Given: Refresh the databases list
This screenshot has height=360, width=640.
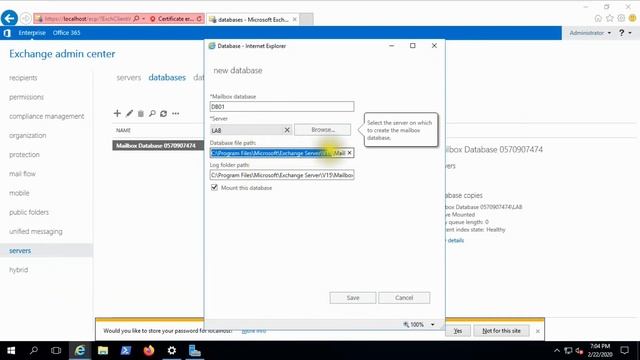Looking at the screenshot, I should click(x=163, y=113).
